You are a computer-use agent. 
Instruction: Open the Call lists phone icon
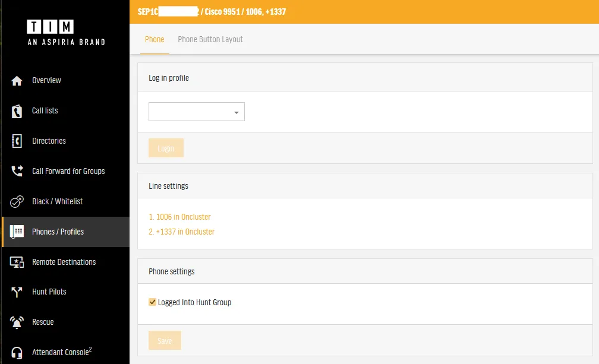(x=17, y=111)
